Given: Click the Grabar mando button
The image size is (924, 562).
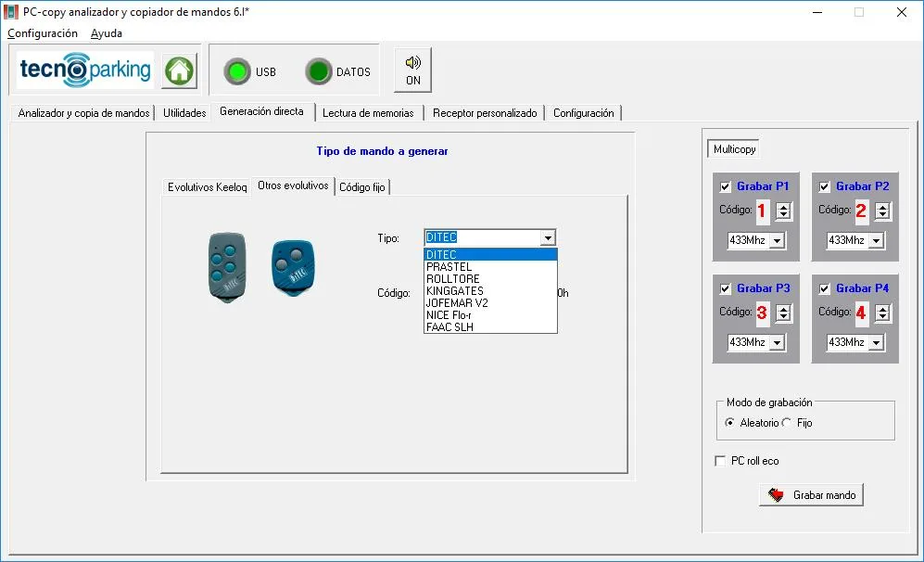Looking at the screenshot, I should [x=812, y=495].
